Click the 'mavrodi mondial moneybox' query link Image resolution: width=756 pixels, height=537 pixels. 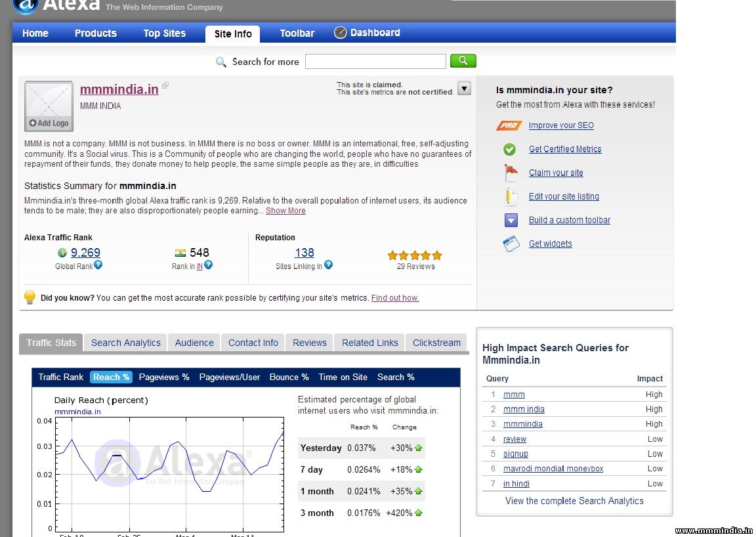[553, 469]
